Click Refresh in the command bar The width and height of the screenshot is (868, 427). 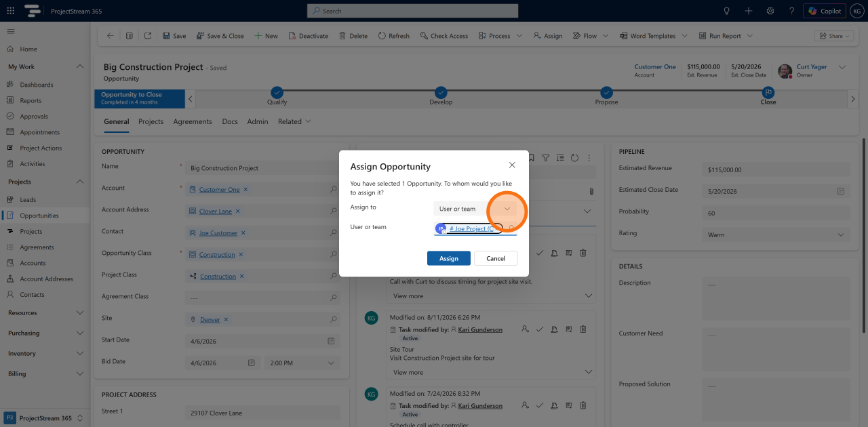click(394, 36)
